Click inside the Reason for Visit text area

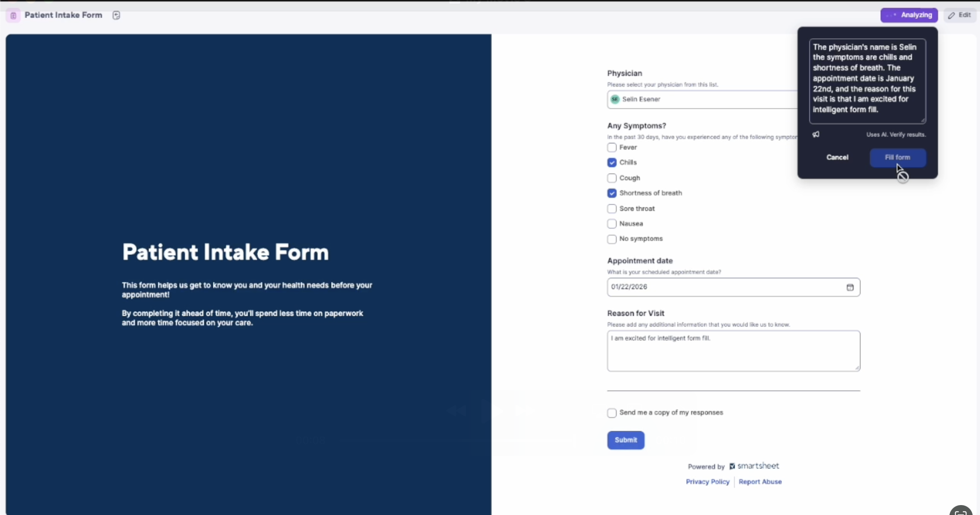[x=734, y=351]
